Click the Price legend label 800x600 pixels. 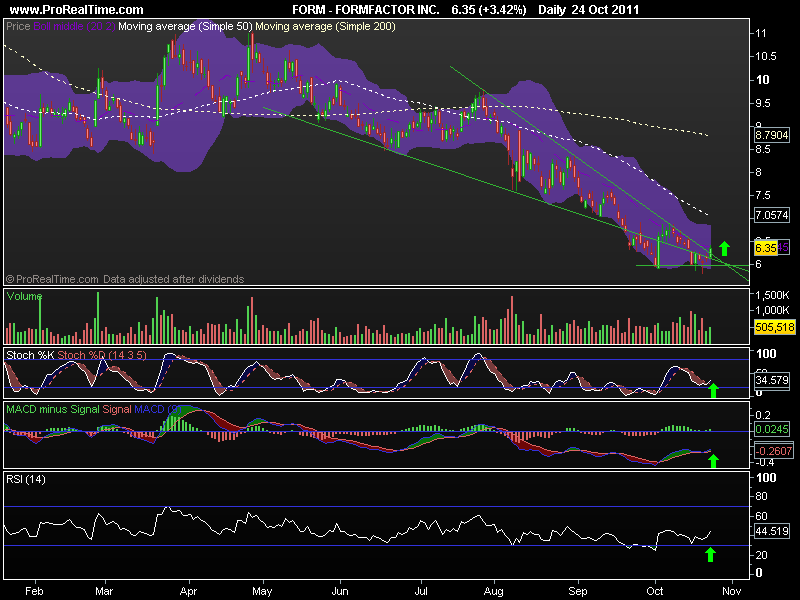click(18, 26)
